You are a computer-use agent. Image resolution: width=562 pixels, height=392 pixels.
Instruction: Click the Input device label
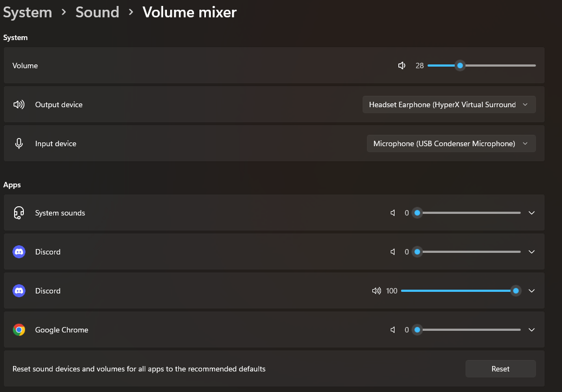56,144
